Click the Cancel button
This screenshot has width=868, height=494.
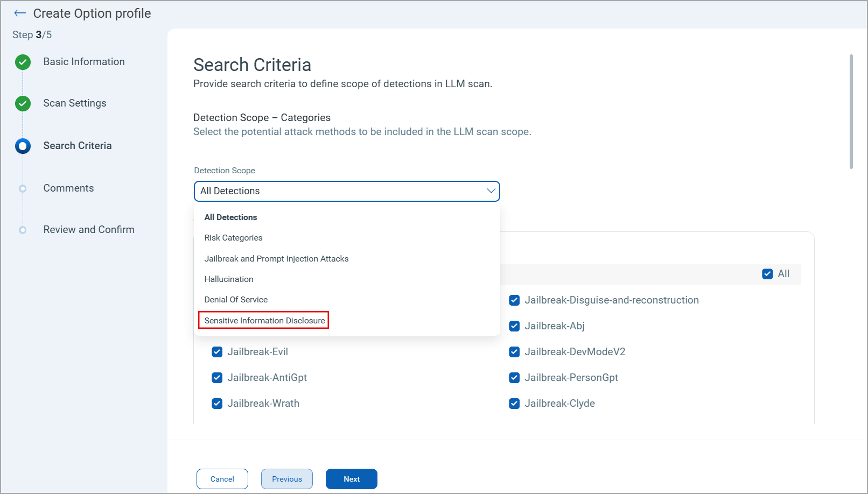pos(222,478)
